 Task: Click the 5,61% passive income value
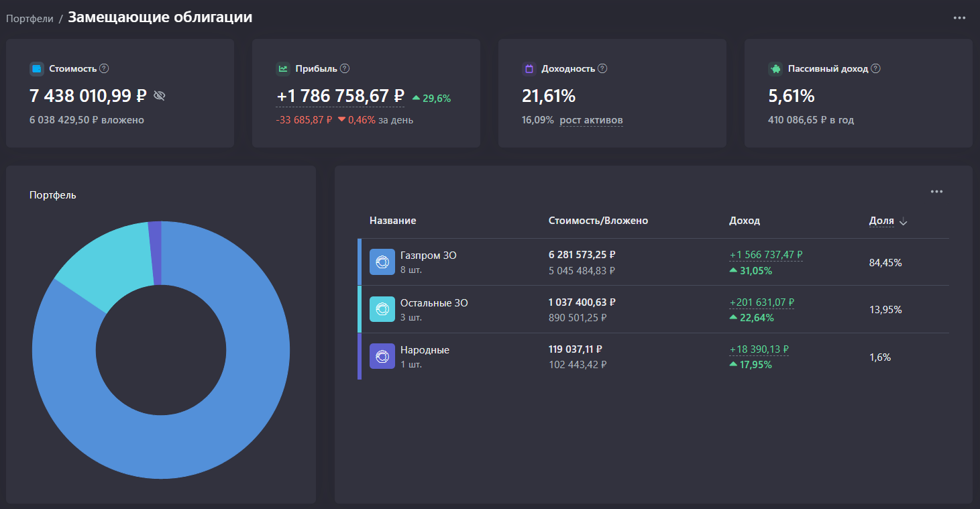792,96
